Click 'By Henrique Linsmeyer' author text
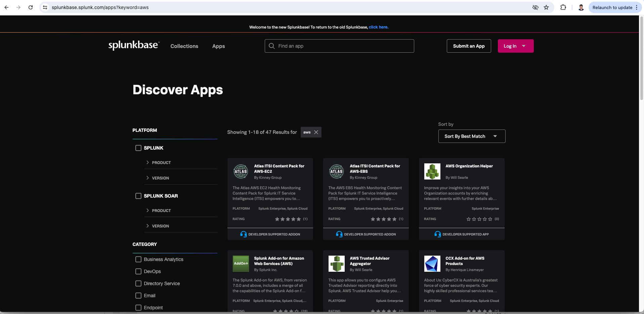This screenshot has width=644, height=314. (x=465, y=270)
